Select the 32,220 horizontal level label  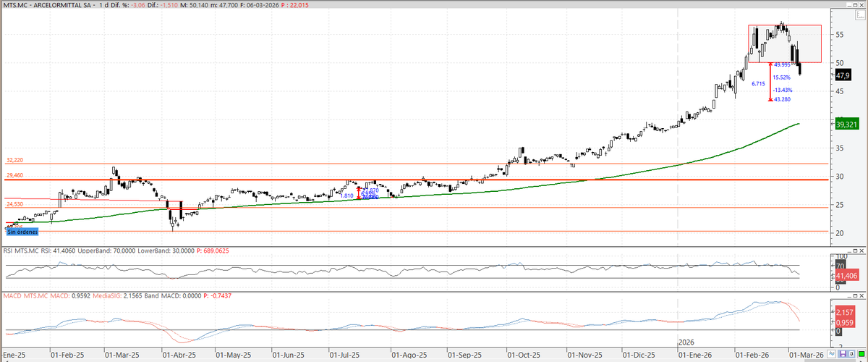(15, 160)
